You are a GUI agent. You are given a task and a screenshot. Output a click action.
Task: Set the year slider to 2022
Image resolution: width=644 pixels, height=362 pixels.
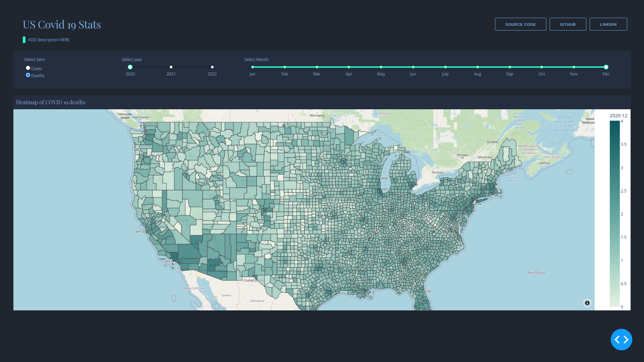coord(212,67)
